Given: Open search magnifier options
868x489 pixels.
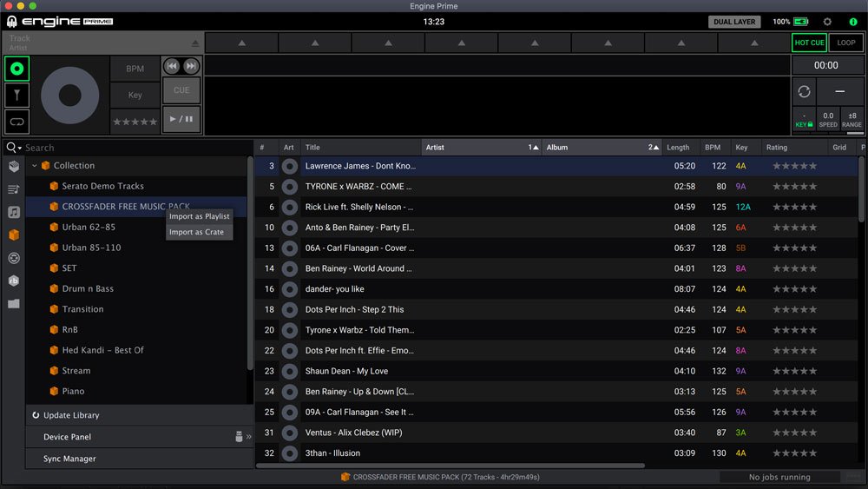Looking at the screenshot, I should coord(13,148).
